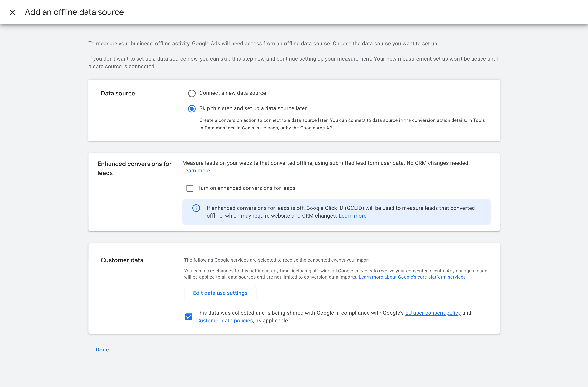The image size is (588, 387).
Task: Open the EU user consent policy link
Action: (433, 313)
